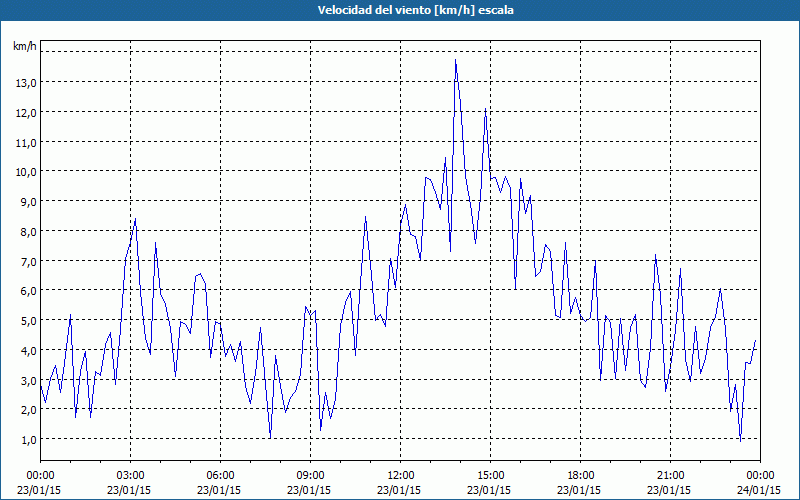
Task: Click the 21:00 time axis label
Action: [x=670, y=476]
